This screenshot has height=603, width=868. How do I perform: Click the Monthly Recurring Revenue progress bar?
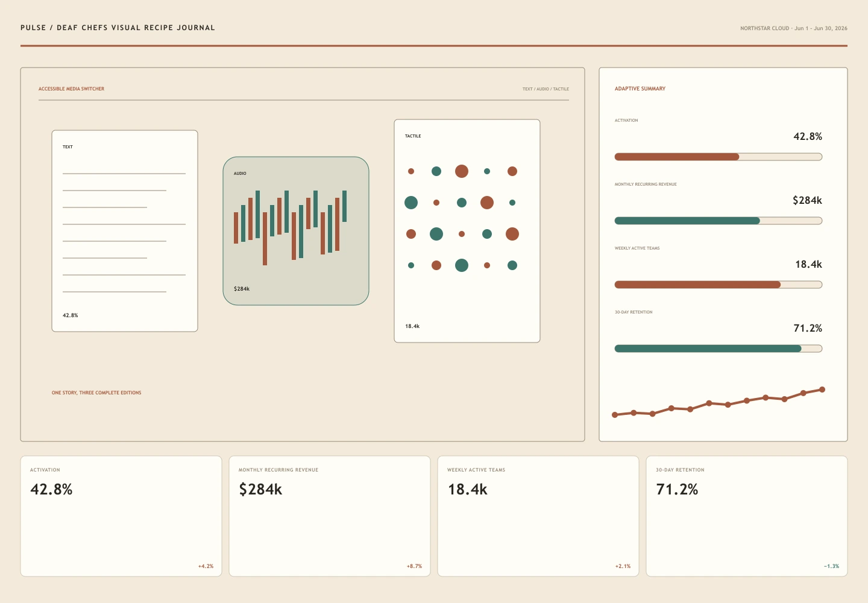tap(719, 221)
